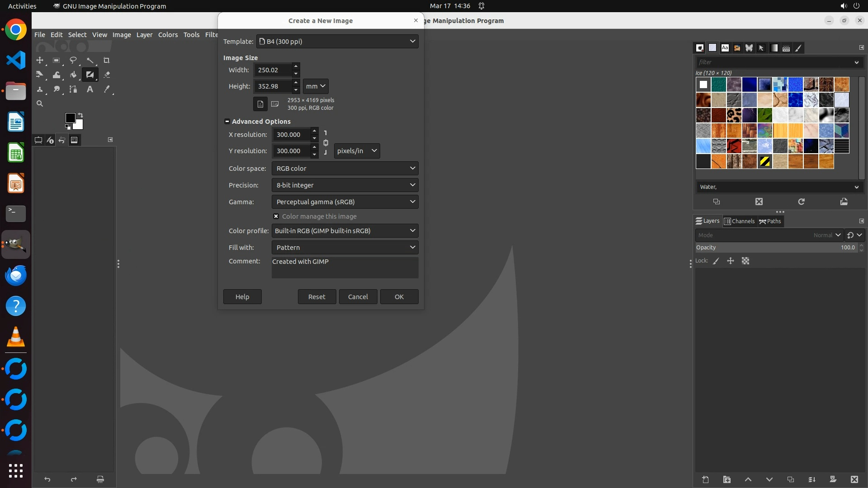Choose the Bucket Fill tool
Viewport: 868px width, 488px height.
pyautogui.click(x=73, y=75)
